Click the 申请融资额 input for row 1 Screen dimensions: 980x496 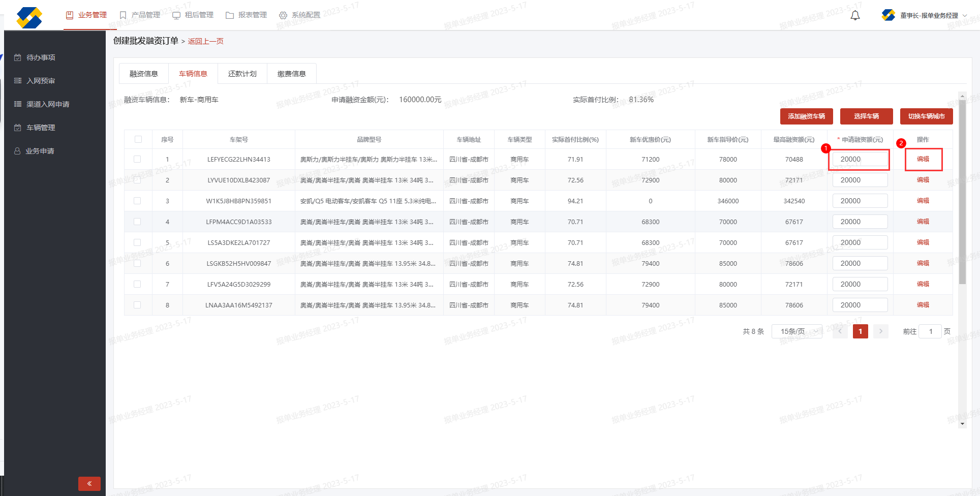(860, 159)
